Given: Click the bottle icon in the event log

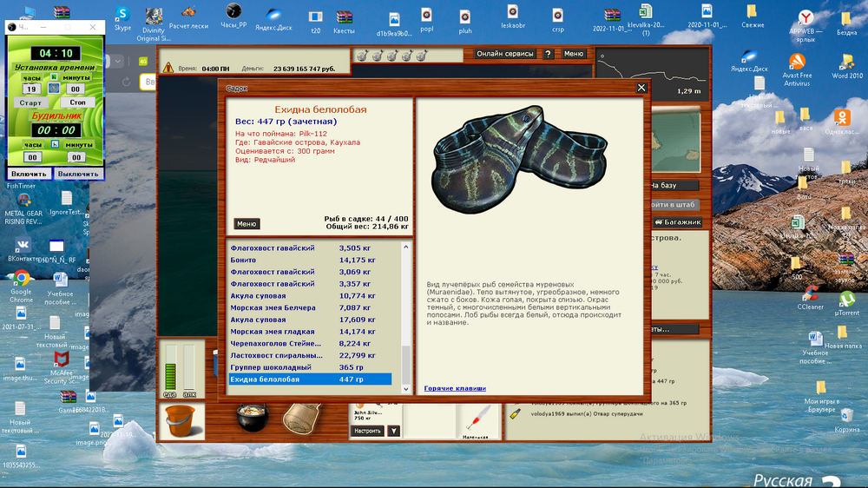Looking at the screenshot, I should coord(516,413).
